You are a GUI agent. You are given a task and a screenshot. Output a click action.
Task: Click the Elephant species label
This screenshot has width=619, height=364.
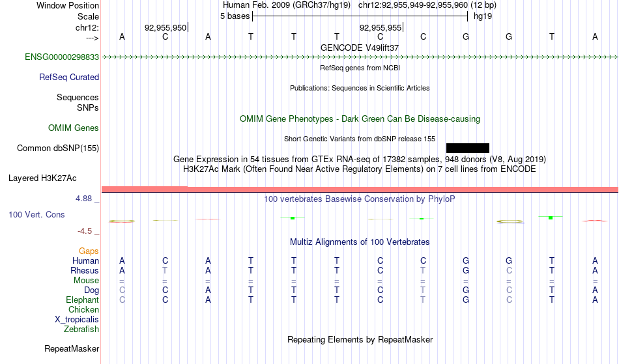pyautogui.click(x=82, y=300)
